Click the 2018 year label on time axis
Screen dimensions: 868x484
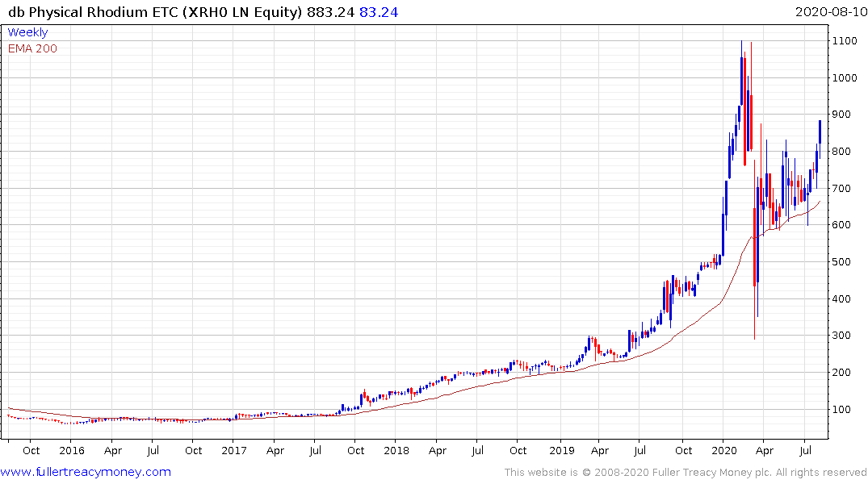tap(397, 451)
